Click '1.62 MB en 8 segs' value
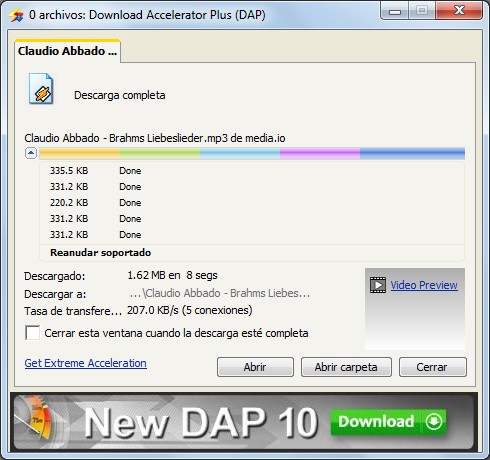490x460 pixels. (172, 275)
